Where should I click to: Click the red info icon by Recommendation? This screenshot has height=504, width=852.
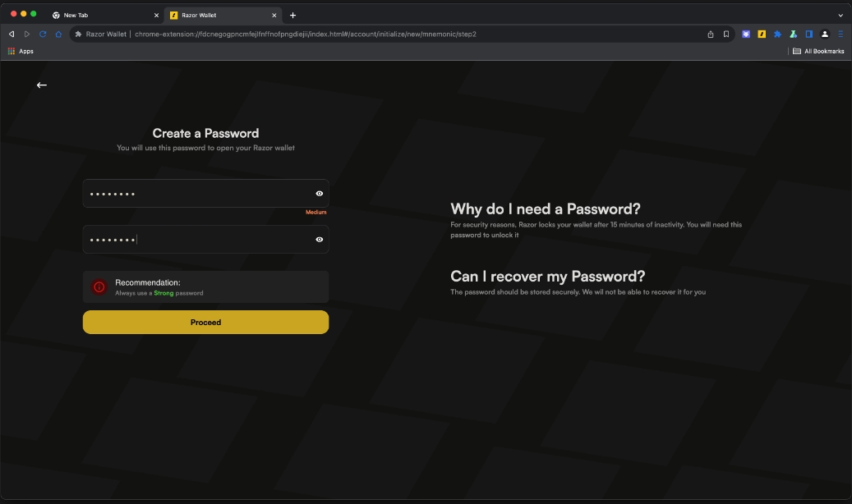point(99,286)
